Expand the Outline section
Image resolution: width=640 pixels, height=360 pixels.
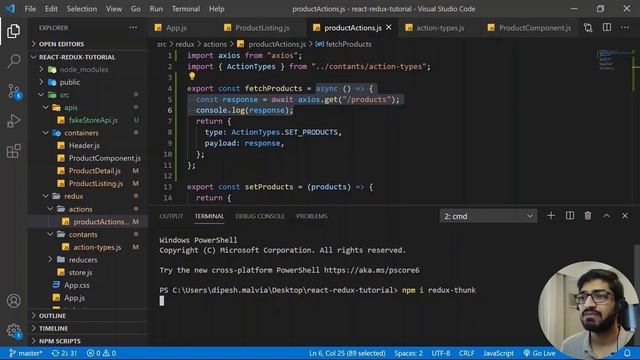pyautogui.click(x=88, y=316)
